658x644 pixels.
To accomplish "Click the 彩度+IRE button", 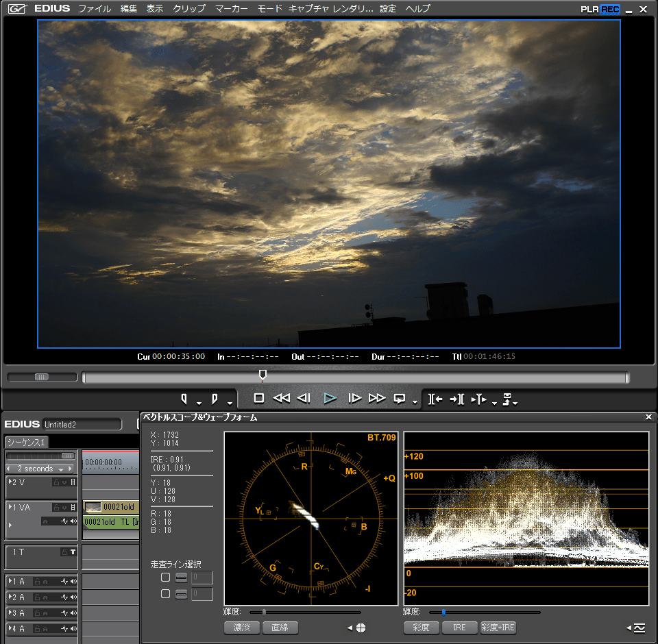I will [x=498, y=628].
